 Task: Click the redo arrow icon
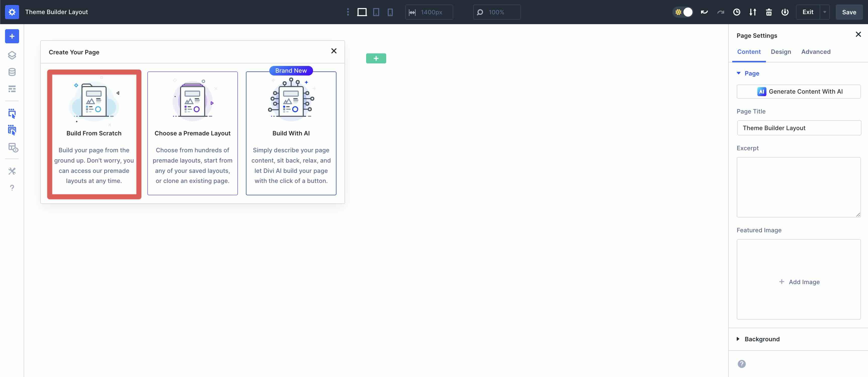click(720, 12)
